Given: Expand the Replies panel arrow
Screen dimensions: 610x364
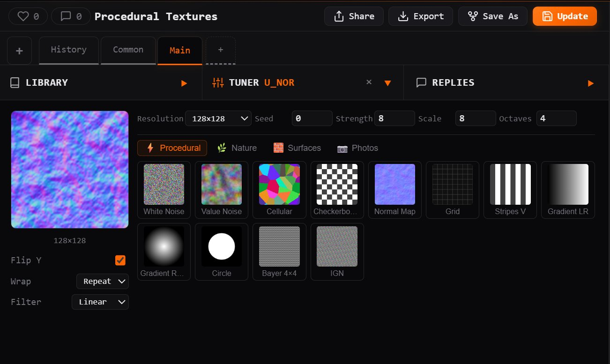Looking at the screenshot, I should [x=591, y=83].
